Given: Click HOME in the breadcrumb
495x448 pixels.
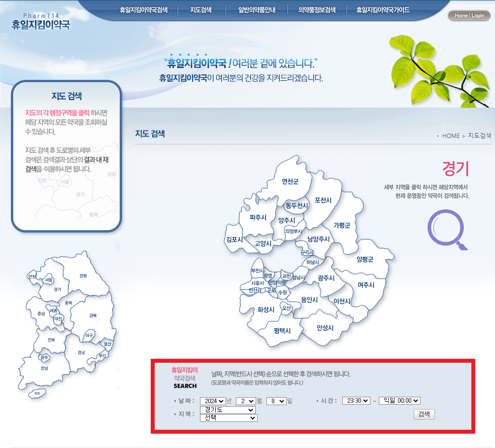Looking at the screenshot, I should pyautogui.click(x=451, y=136).
